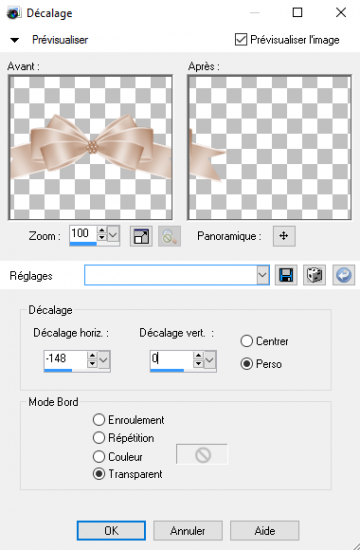Click the save preset floppy disk icon
The width and height of the screenshot is (360, 550).
click(286, 275)
